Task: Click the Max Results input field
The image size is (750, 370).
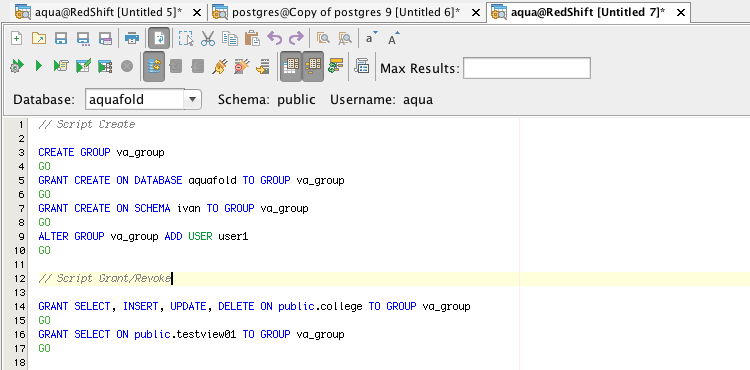Action: [527, 68]
